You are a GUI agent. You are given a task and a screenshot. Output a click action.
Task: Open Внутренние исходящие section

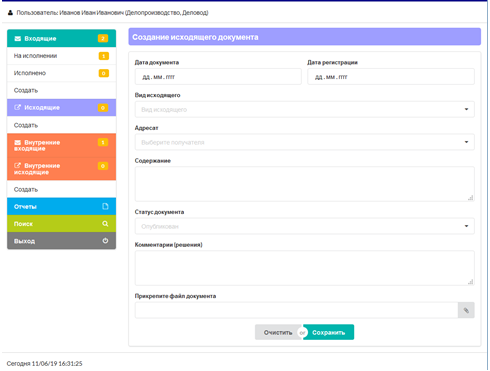pos(62,169)
